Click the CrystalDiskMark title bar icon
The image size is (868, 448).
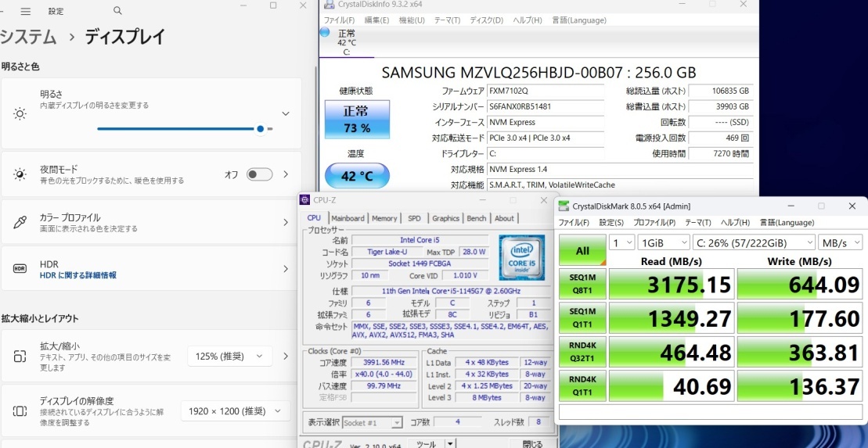tap(564, 206)
